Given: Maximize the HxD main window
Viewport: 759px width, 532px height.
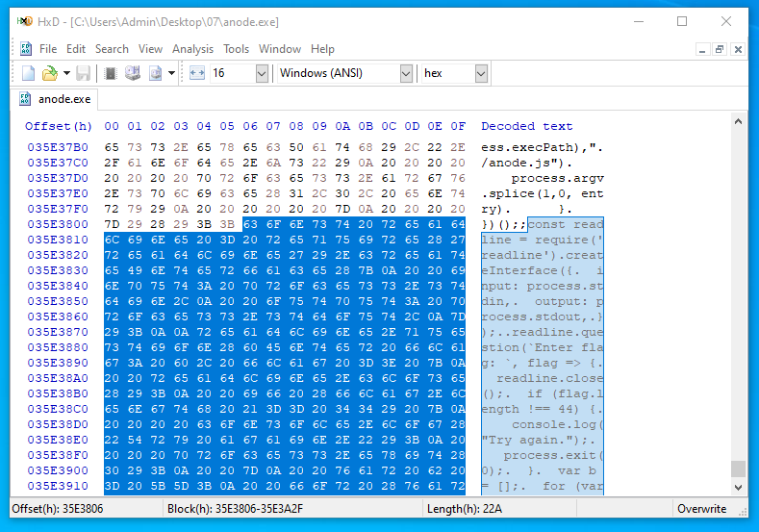Looking at the screenshot, I should (682, 21).
